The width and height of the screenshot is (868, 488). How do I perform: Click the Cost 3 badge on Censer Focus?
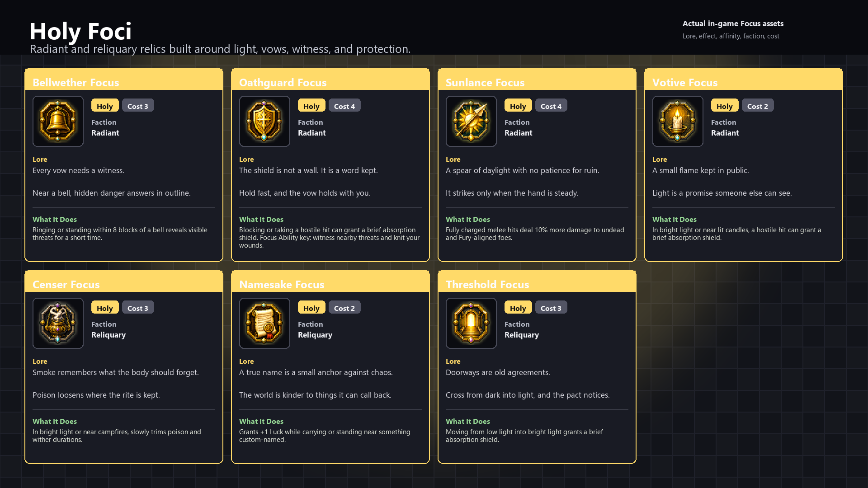click(x=138, y=308)
